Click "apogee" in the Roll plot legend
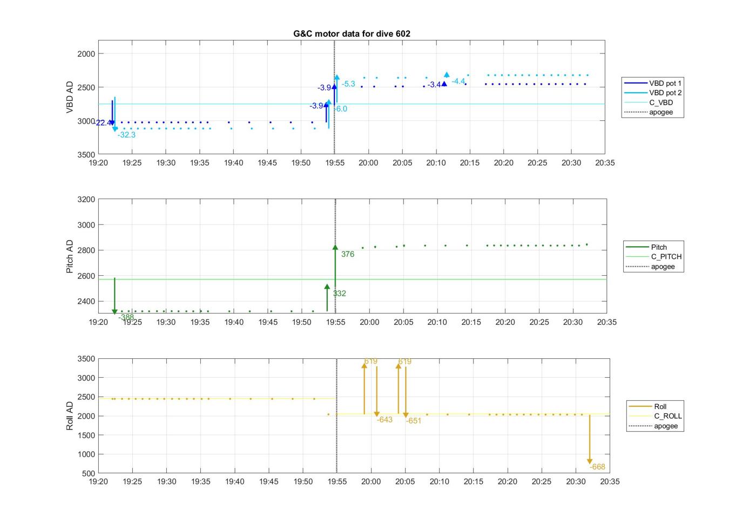 point(653,426)
